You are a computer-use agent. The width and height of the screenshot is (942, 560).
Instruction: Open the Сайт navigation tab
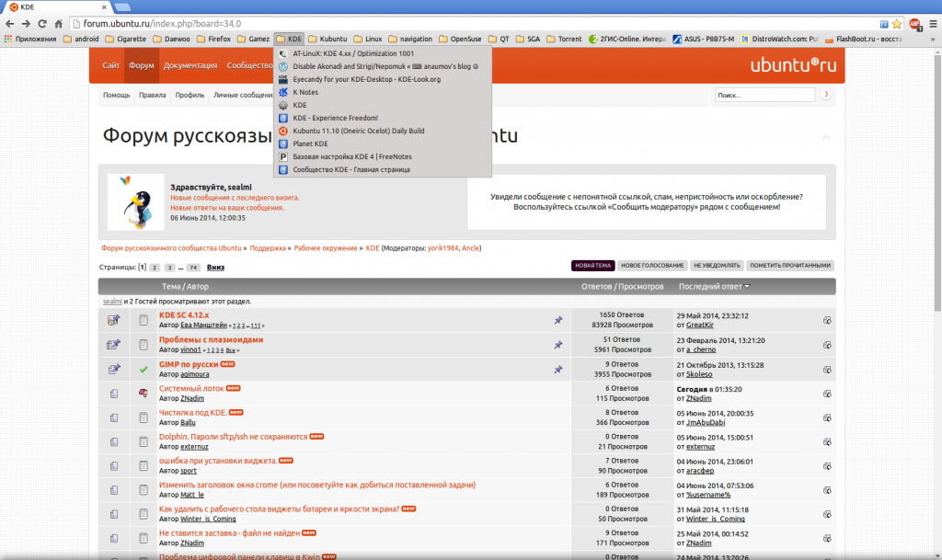coord(110,65)
